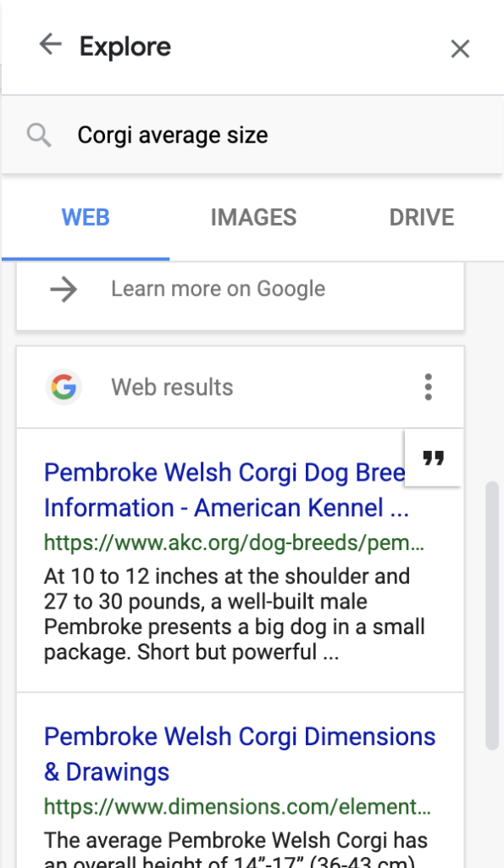Image resolution: width=504 pixels, height=868 pixels.
Task: Open the DRIVE tab
Action: 422,217
